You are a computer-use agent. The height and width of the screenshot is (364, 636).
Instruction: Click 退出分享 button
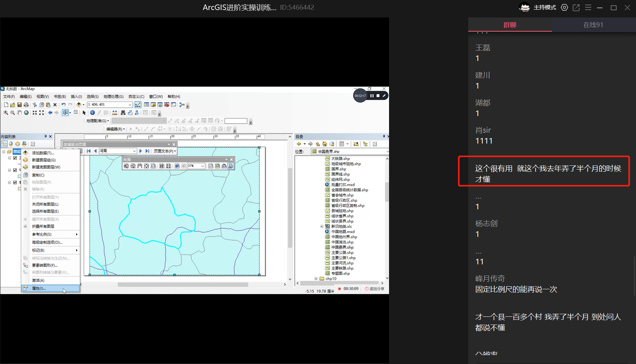[x=375, y=289]
